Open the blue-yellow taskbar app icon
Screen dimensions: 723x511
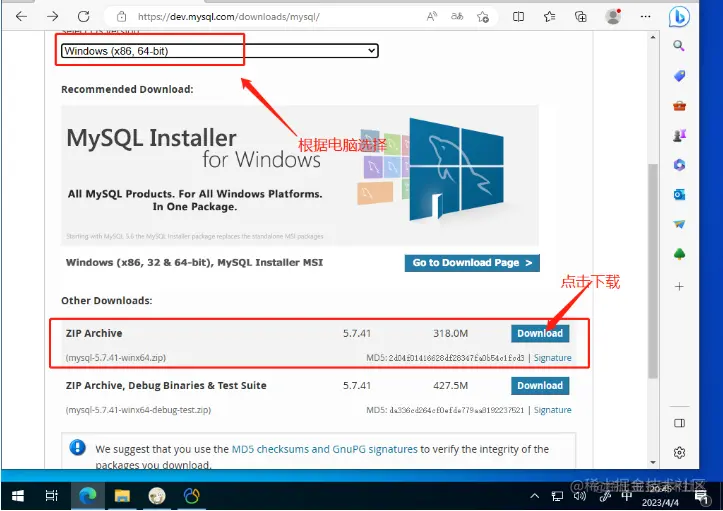[191, 496]
